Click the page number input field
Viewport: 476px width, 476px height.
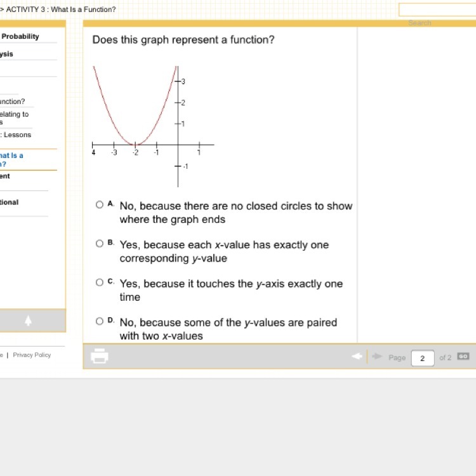tap(423, 358)
